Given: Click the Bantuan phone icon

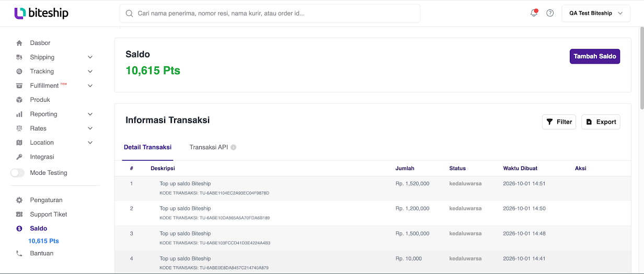Looking at the screenshot, I should 19,254.
